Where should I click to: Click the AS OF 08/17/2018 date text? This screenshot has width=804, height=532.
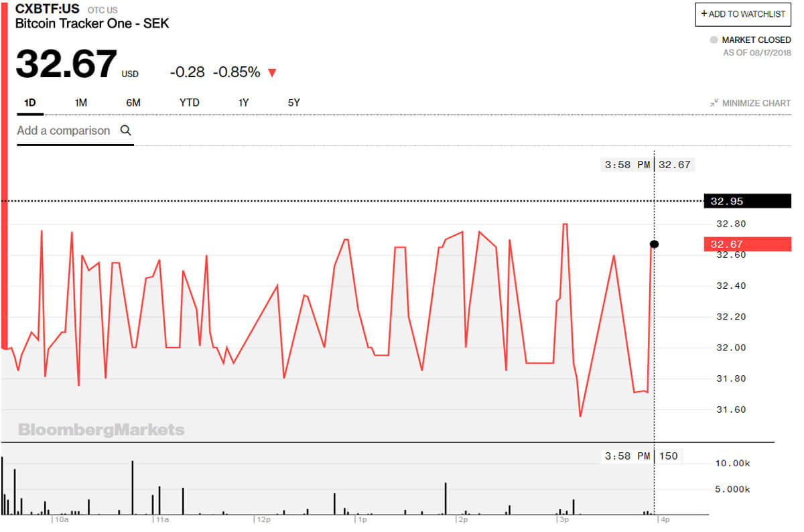pyautogui.click(x=757, y=53)
